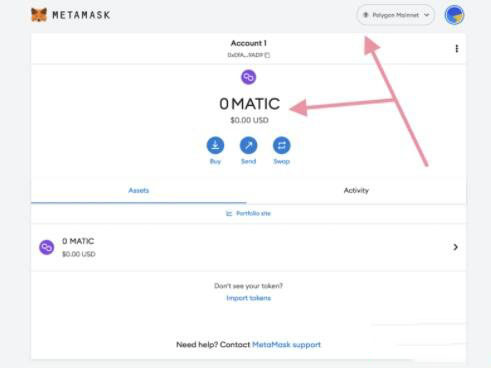Click the METAMASK wordmark text
Screen dimensions: 491x368
(x=81, y=15)
